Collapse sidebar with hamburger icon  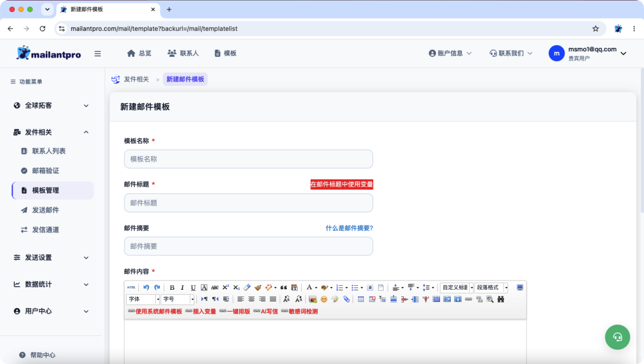coord(98,53)
